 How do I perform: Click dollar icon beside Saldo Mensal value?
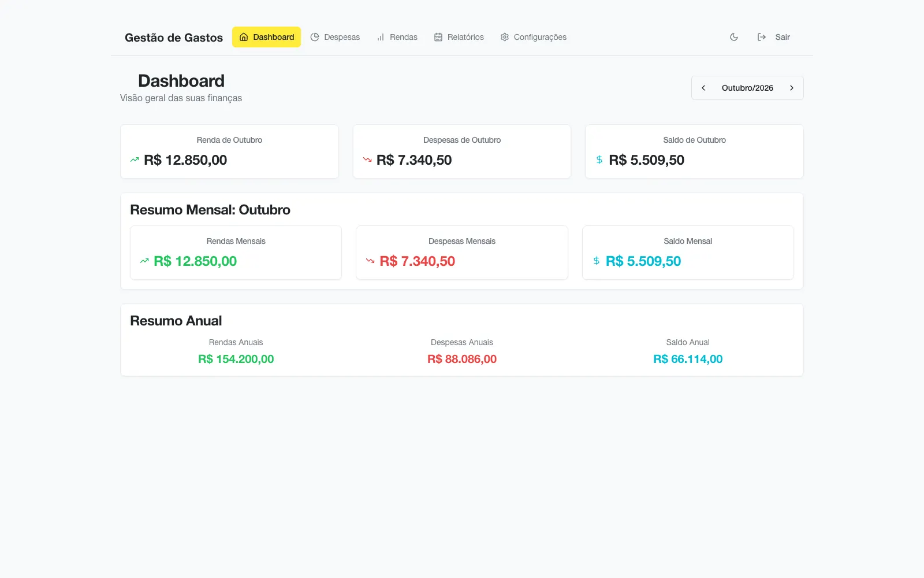pos(597,261)
